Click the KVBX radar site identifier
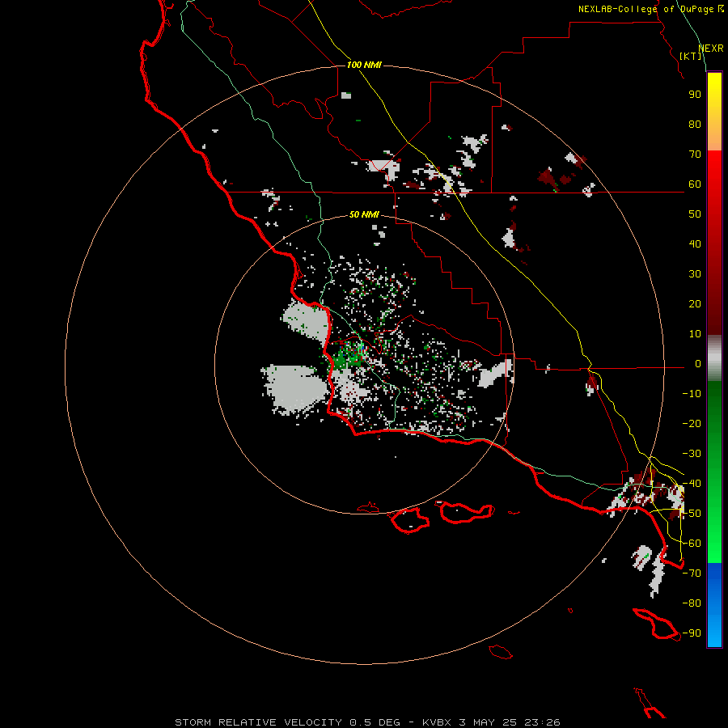The width and height of the screenshot is (728, 728). (437, 722)
